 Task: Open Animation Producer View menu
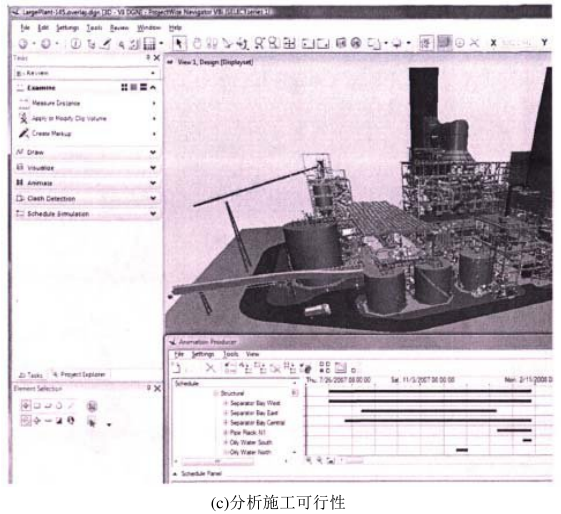[x=252, y=354]
